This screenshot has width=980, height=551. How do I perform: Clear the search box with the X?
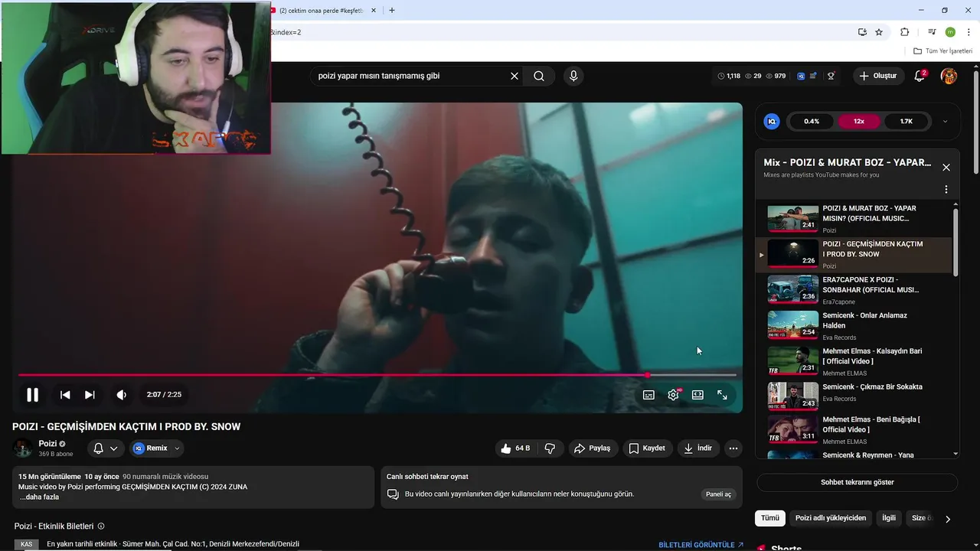514,76
